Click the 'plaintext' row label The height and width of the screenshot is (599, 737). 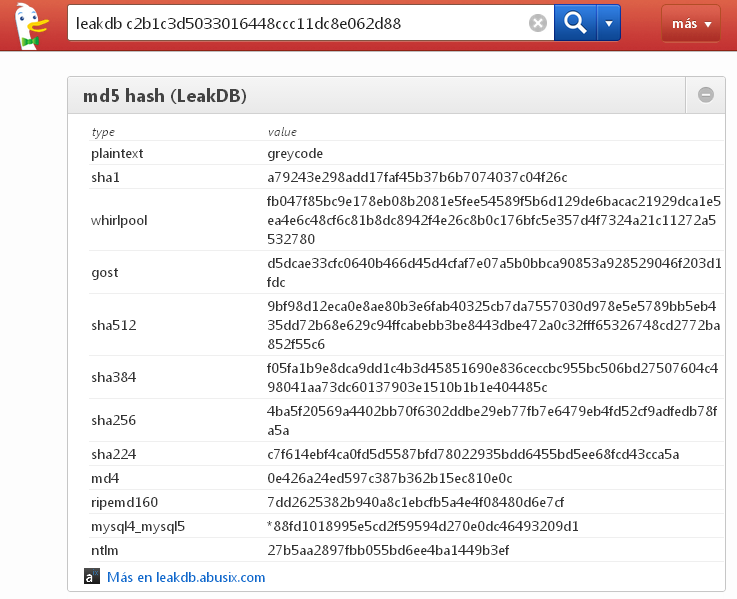point(117,154)
